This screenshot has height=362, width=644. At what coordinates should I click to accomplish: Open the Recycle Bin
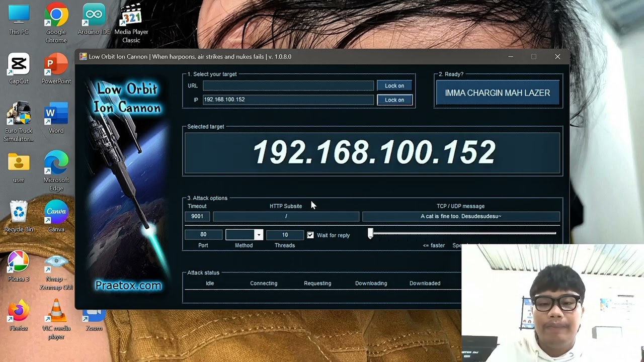click(19, 217)
